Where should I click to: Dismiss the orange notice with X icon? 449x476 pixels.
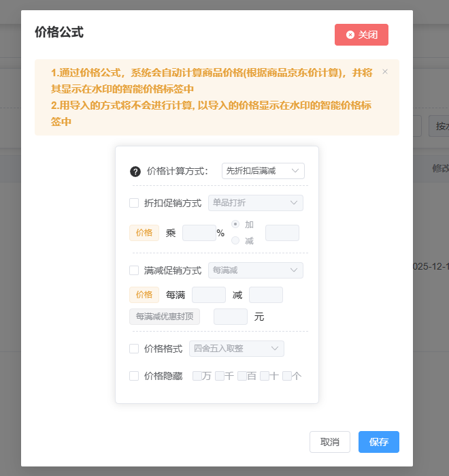click(385, 72)
